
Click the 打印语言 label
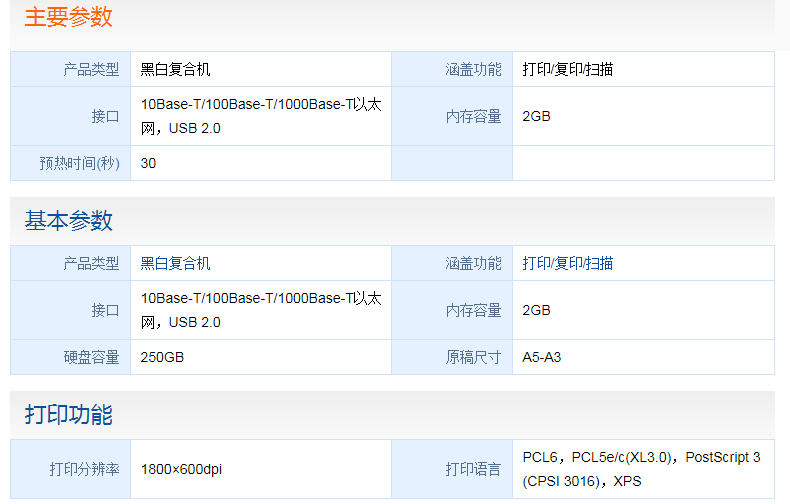coord(473,469)
